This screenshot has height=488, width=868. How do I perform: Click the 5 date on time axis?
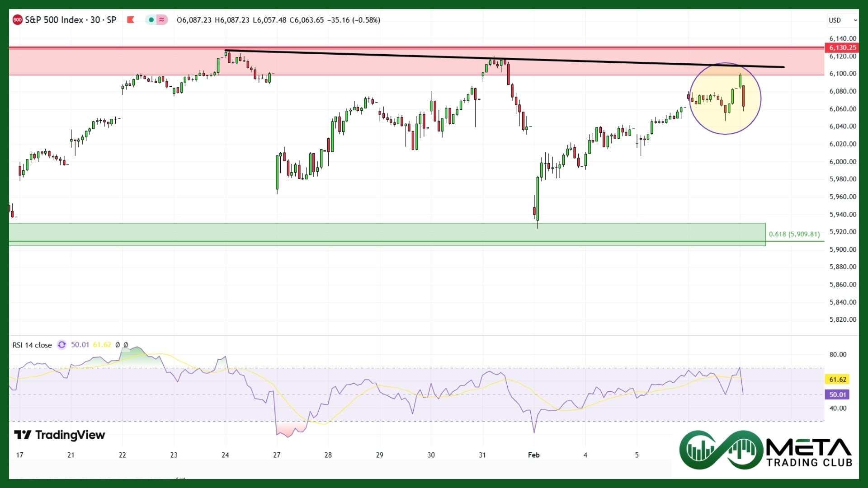637,455
